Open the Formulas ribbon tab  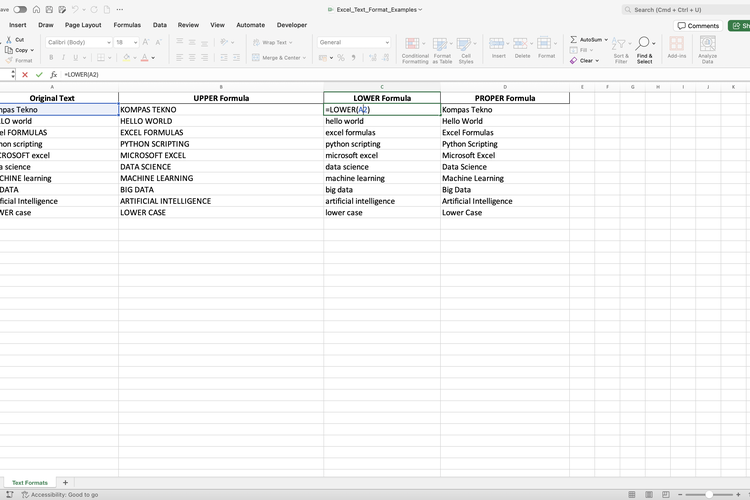pyautogui.click(x=127, y=25)
